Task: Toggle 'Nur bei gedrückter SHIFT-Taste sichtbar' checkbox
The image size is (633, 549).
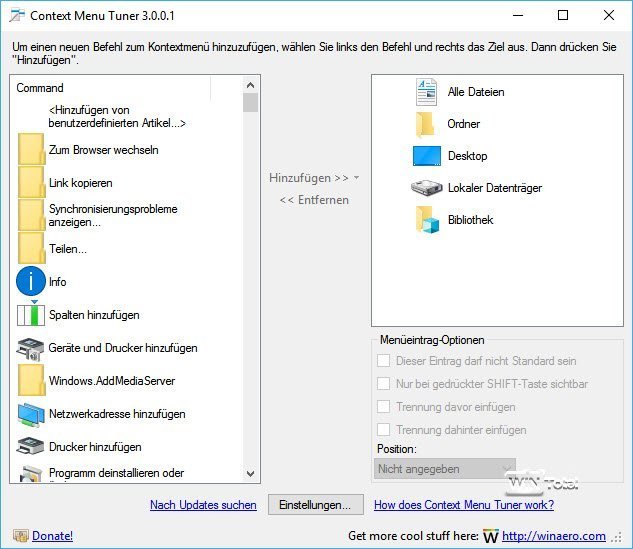Action: click(384, 384)
